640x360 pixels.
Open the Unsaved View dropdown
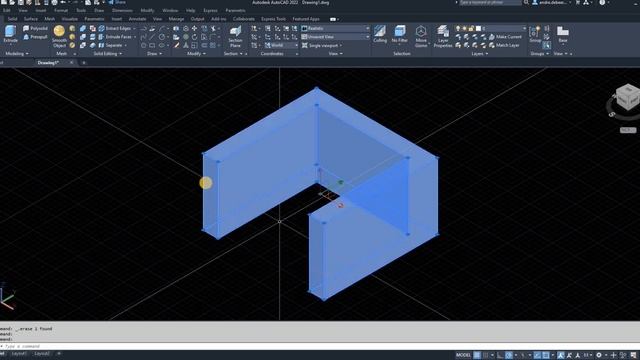335,37
